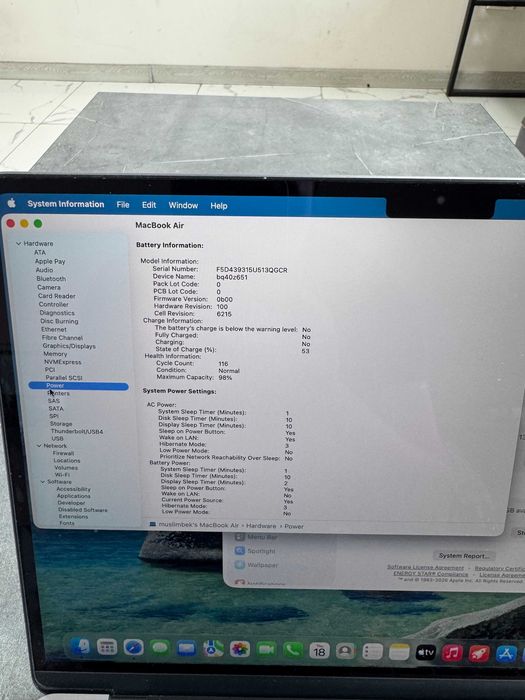The image size is (525, 700).
Task: Select Firewall under Network
Action: [63, 453]
